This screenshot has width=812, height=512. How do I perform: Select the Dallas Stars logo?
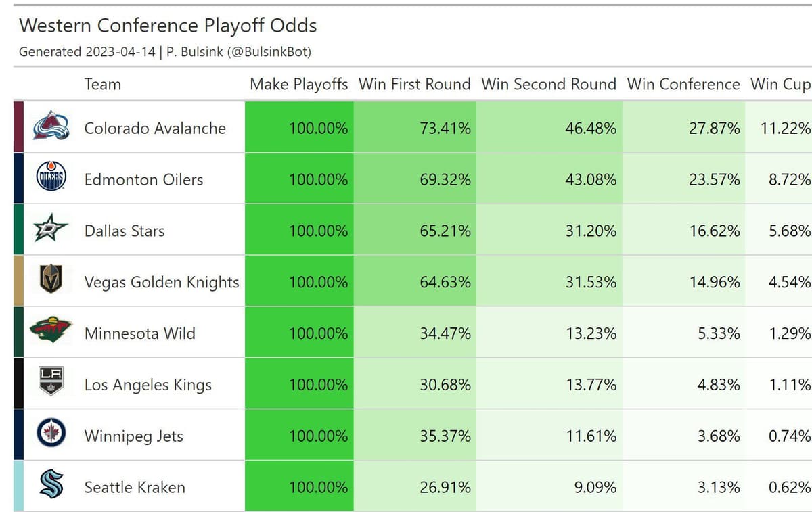click(x=51, y=230)
